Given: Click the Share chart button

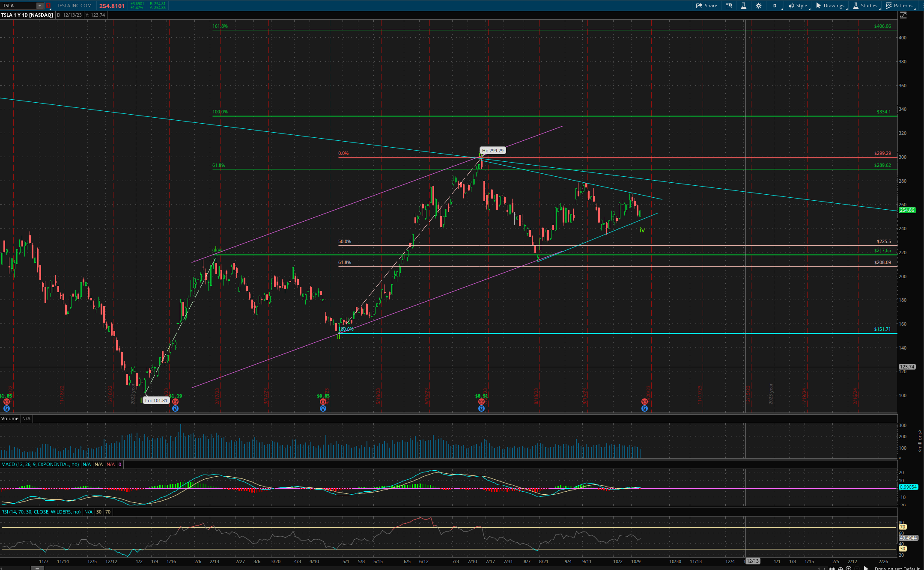Looking at the screenshot, I should (706, 6).
